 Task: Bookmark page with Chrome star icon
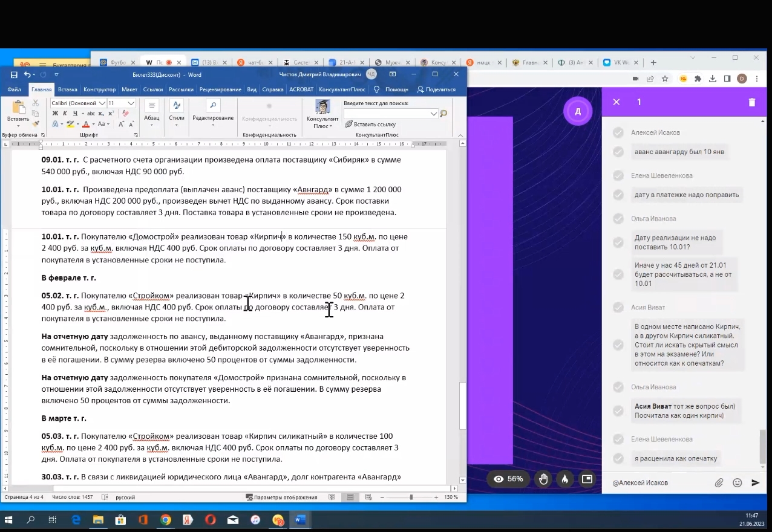665,79
